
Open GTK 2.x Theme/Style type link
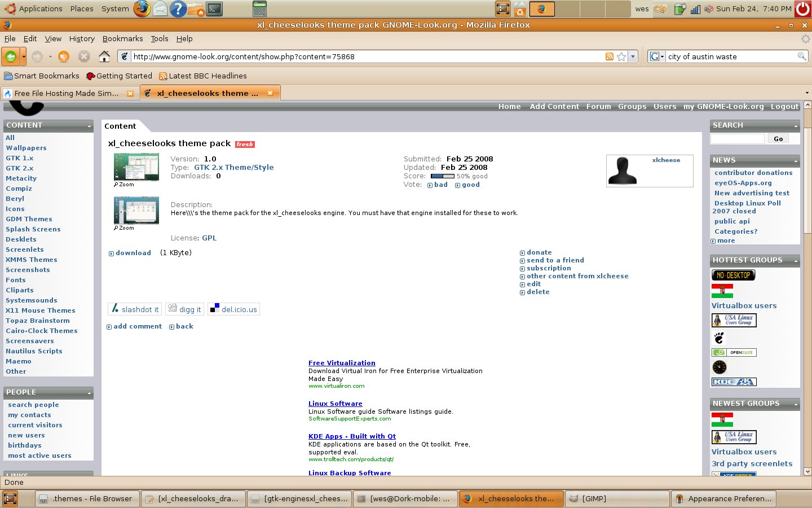pyautogui.click(x=233, y=167)
